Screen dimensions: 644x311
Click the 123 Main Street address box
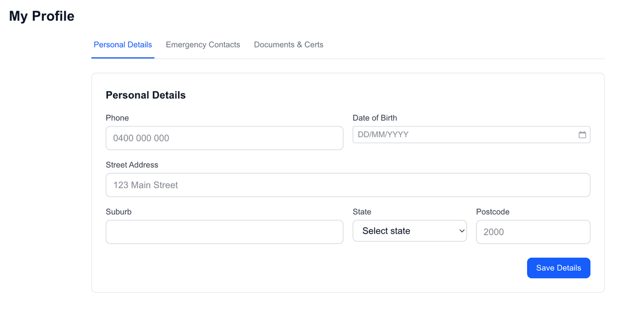[x=348, y=184]
